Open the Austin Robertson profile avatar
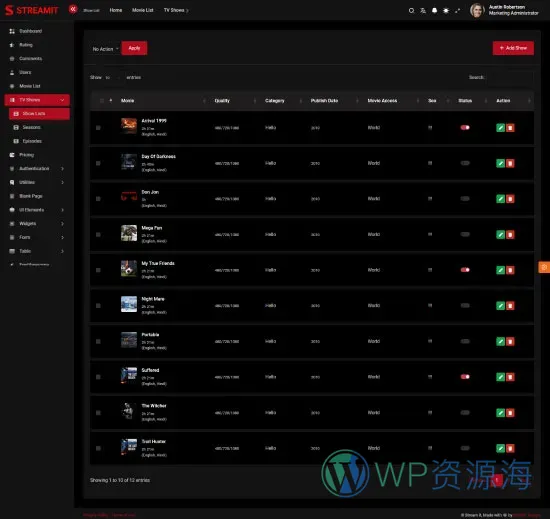 point(477,10)
